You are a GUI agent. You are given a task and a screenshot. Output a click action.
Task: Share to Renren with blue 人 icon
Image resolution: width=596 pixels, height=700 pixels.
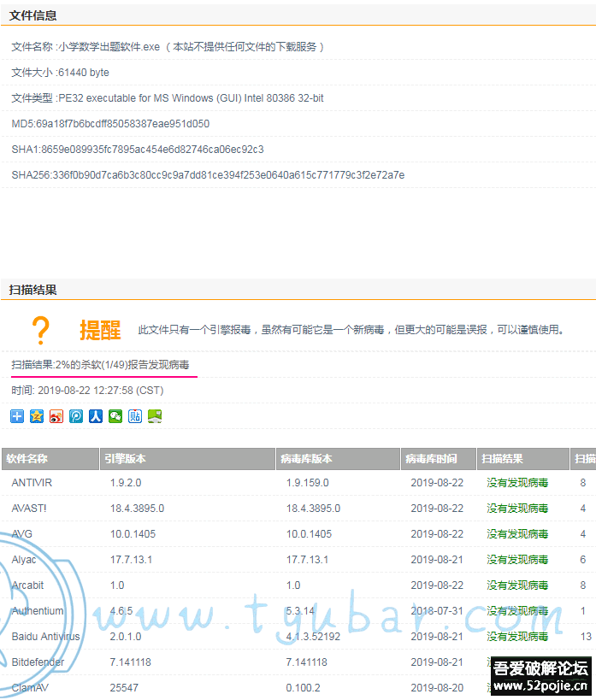[96, 416]
